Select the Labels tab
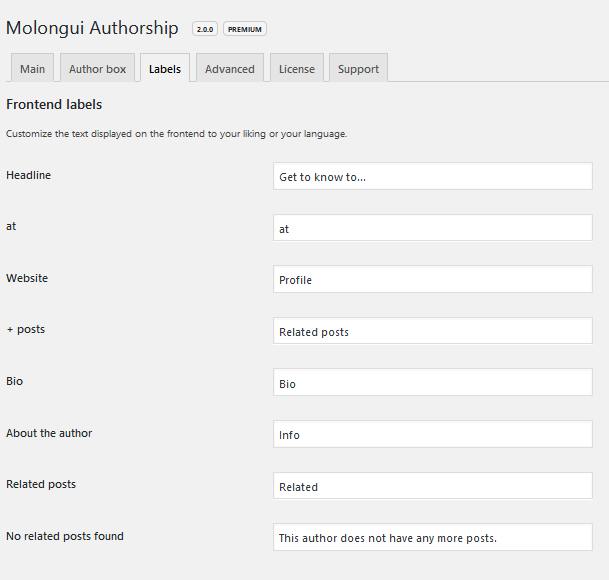 click(165, 69)
